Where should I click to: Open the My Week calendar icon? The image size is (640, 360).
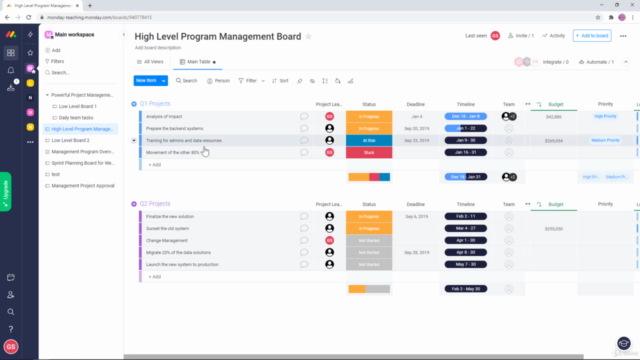point(11,278)
